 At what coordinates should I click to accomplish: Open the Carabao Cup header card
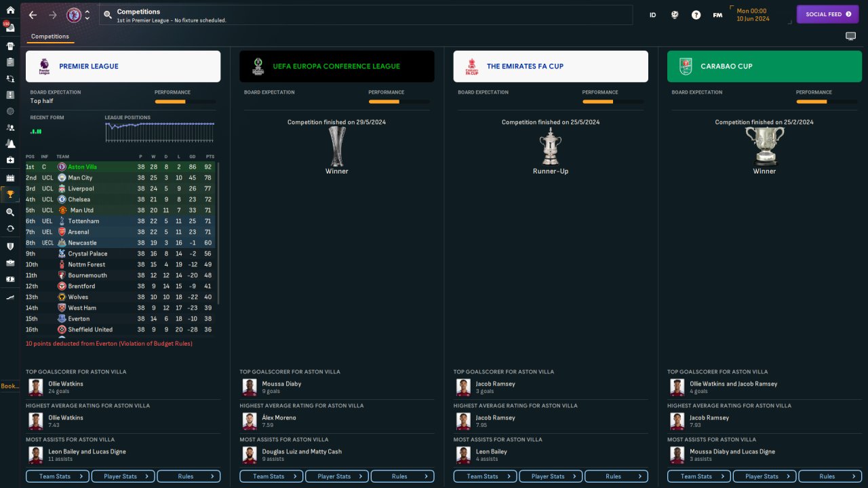point(764,66)
